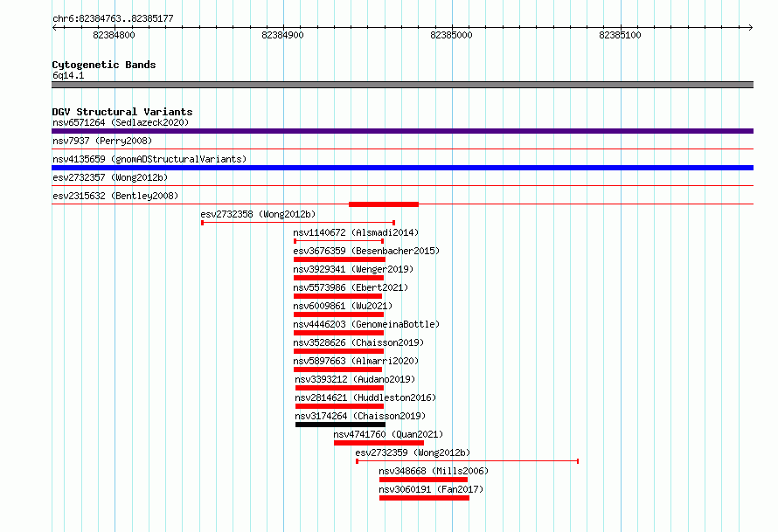Open nsv4446203 (GenomeinaBottle) label
This screenshot has height=532, width=778.
pos(366,324)
